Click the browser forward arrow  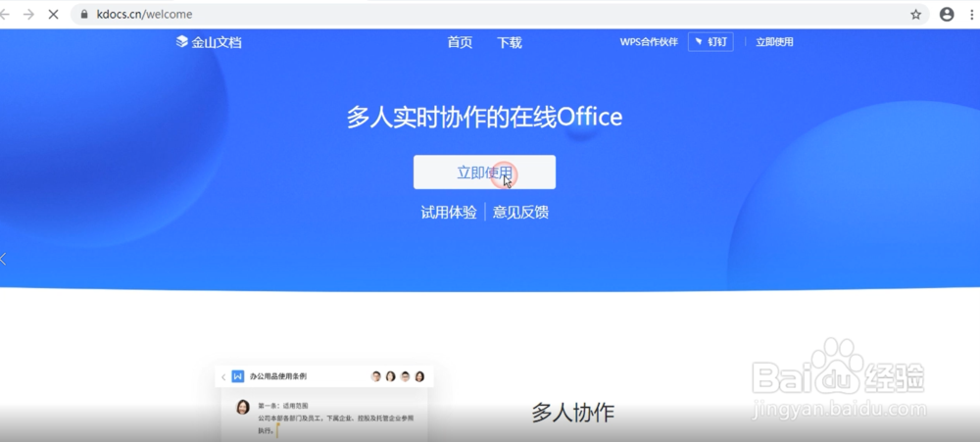[x=28, y=14]
